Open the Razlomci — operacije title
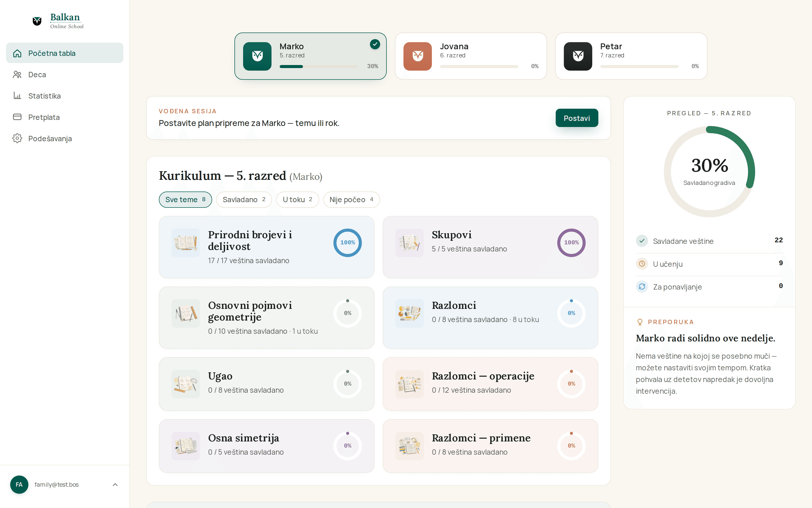Image resolution: width=812 pixels, height=508 pixels. pos(483,376)
